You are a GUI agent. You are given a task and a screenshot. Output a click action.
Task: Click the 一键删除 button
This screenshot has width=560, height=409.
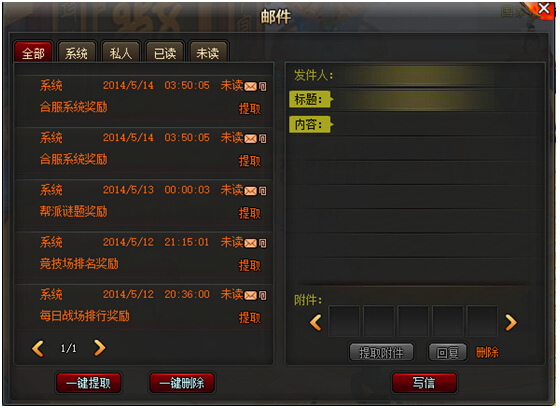[182, 383]
